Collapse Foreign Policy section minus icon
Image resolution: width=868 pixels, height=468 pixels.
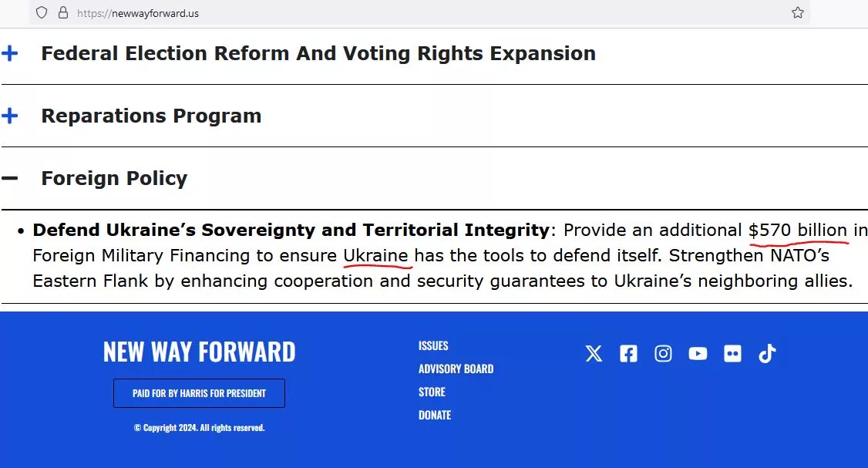[10, 178]
